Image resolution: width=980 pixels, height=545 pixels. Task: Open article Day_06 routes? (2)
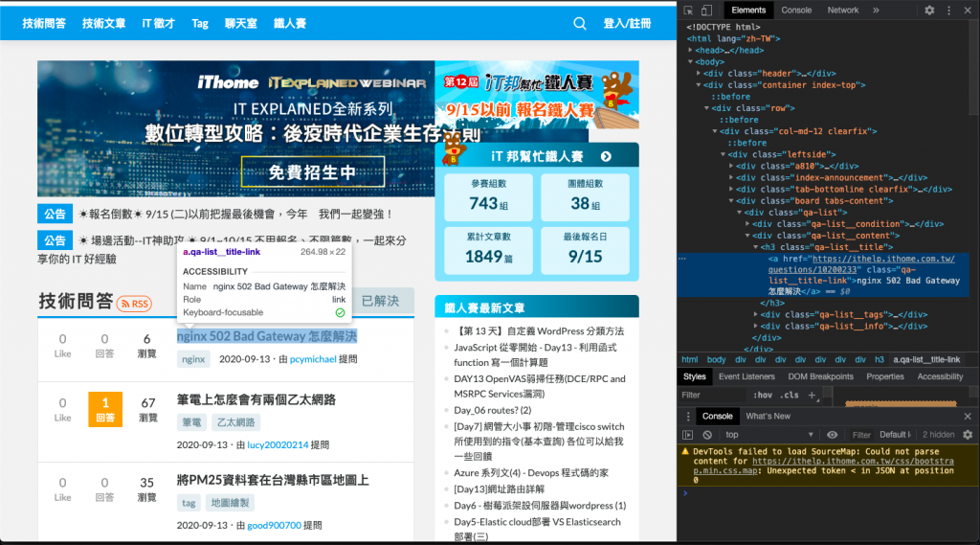493,411
